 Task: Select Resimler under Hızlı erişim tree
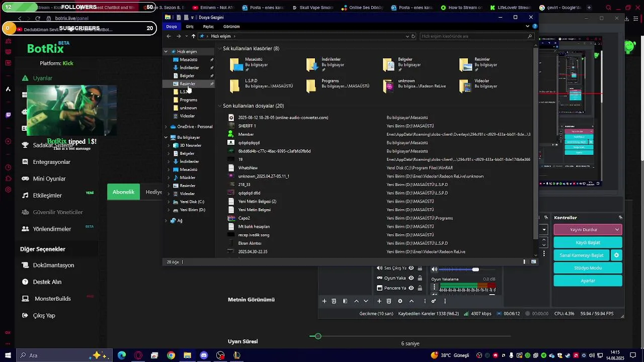click(x=188, y=84)
